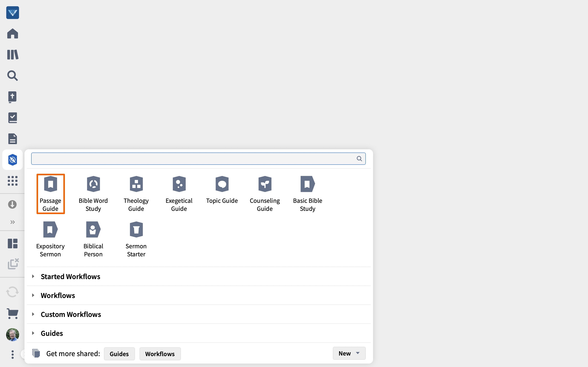Click the shopping cart store icon
Image resolution: width=588 pixels, height=367 pixels.
point(13,313)
